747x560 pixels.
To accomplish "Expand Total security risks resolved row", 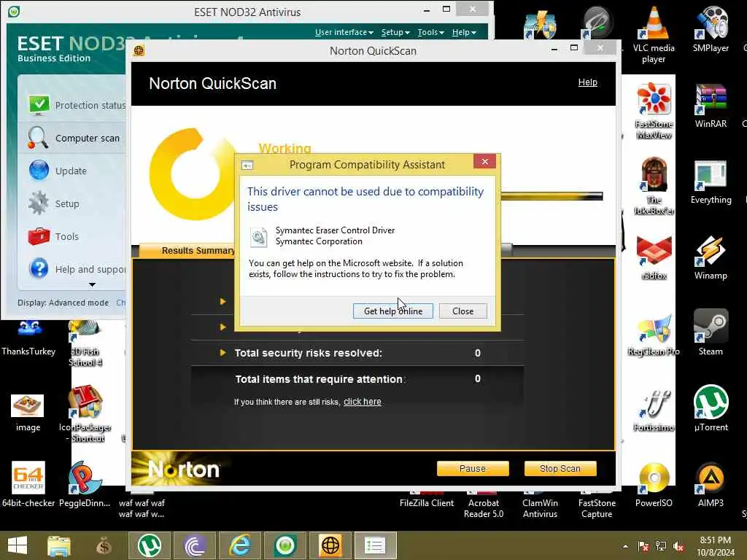I will point(222,353).
